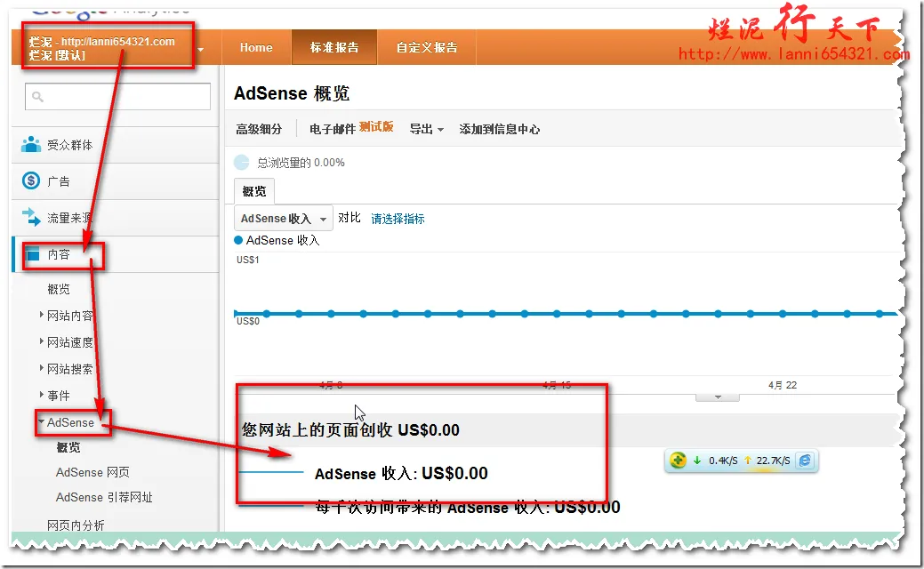Click the 每千次访问带来的 AdSense 收入 metric
Image resolution: width=924 pixels, height=569 pixels.
[x=468, y=507]
